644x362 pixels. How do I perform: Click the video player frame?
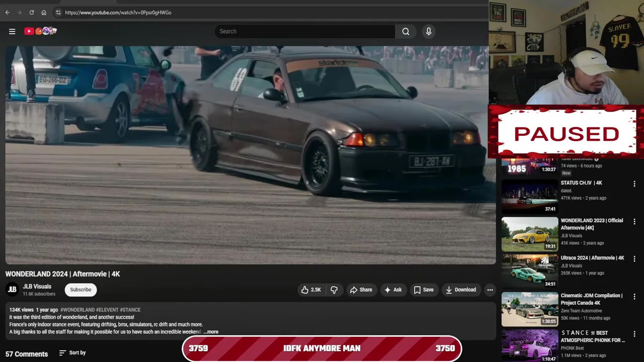click(x=251, y=155)
